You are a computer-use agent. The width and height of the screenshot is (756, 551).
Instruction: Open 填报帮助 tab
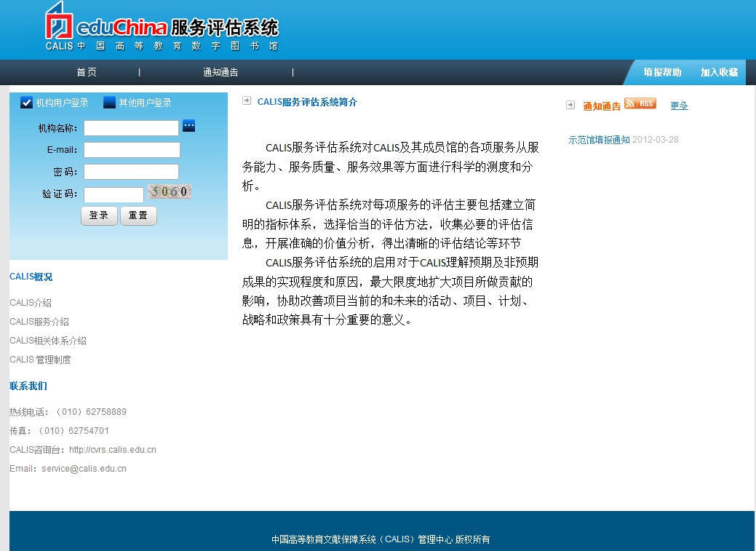(662, 72)
